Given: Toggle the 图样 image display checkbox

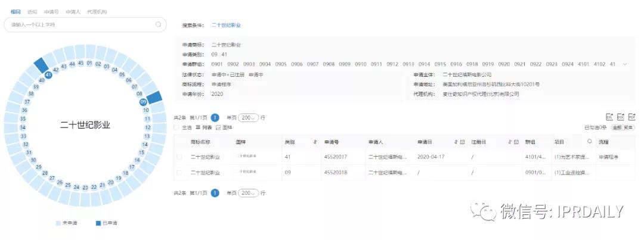Looking at the screenshot, I should (x=218, y=127).
